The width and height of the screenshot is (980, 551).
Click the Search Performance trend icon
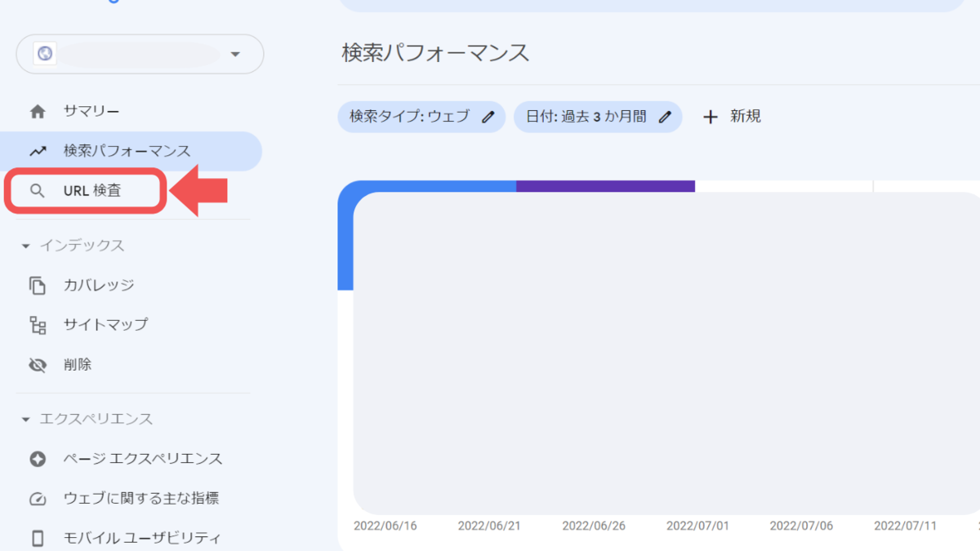point(38,151)
